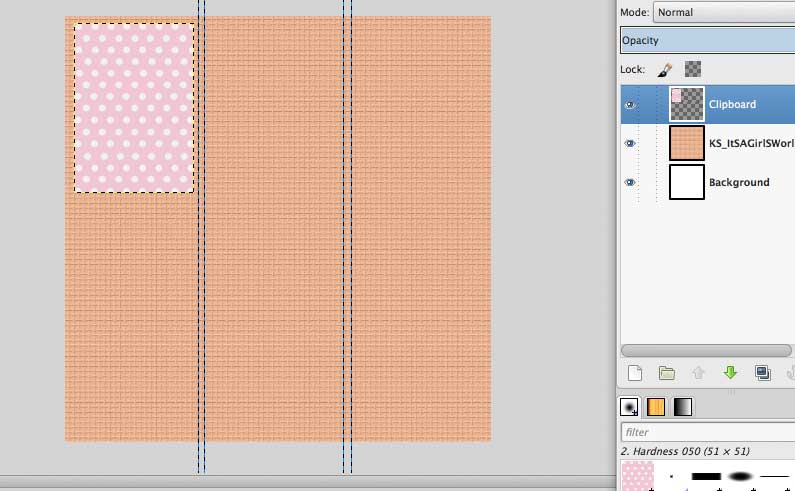Create a new layer with the page icon
795x491 pixels.
coord(635,373)
